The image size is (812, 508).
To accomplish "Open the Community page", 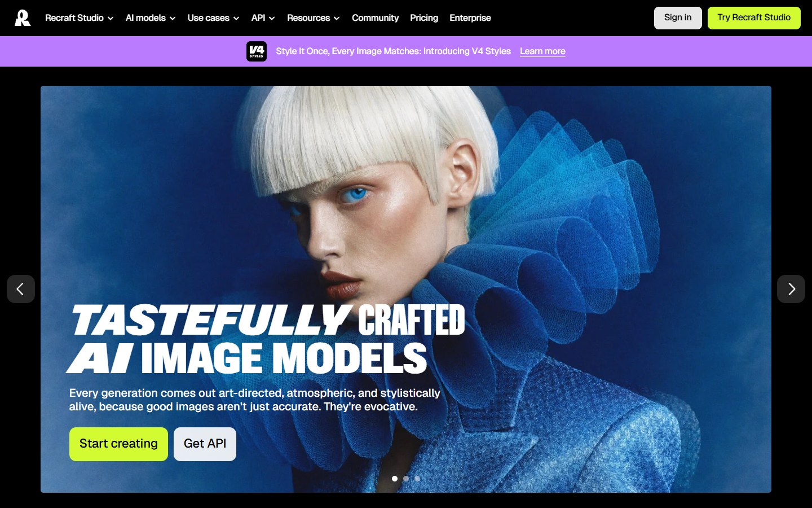I will (x=375, y=18).
